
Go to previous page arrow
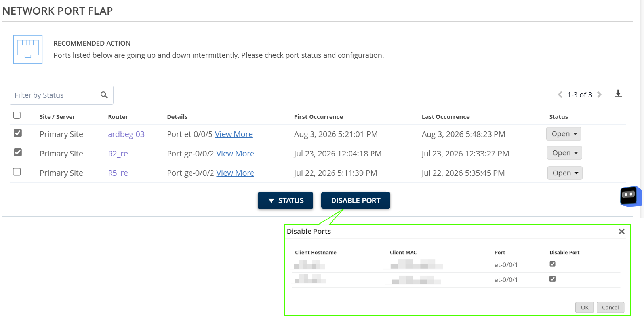560,95
